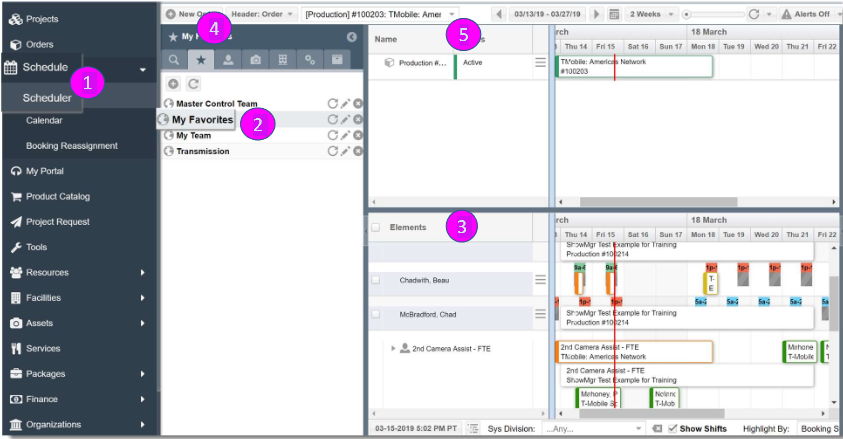Collapse the My Favorites side panel arrow

(352, 37)
